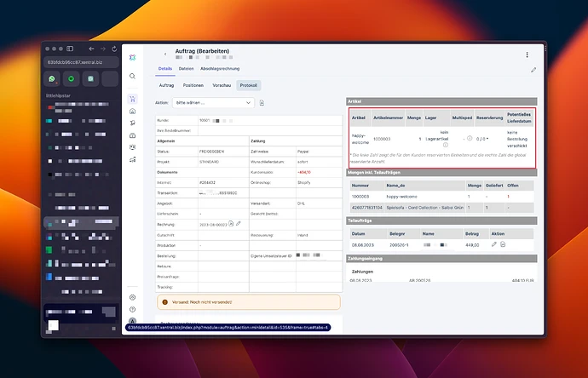
Task: Open the warehouse icon in the sidebar
Action: [x=132, y=111]
